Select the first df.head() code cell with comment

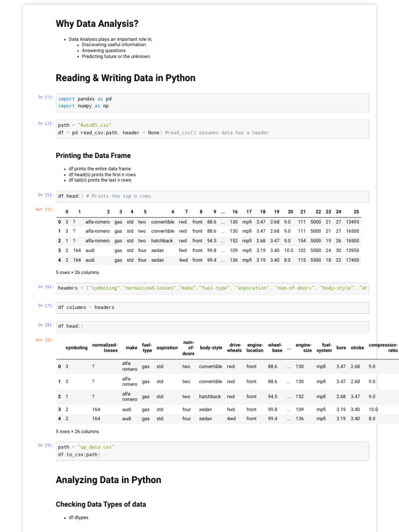coord(213,196)
